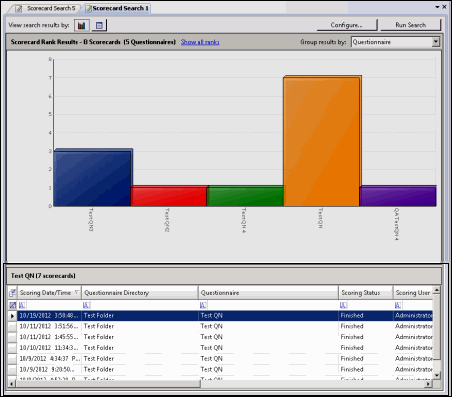Click the grid's vertical scrollbar down arrow
This screenshot has width=452, height=397.
436,375
